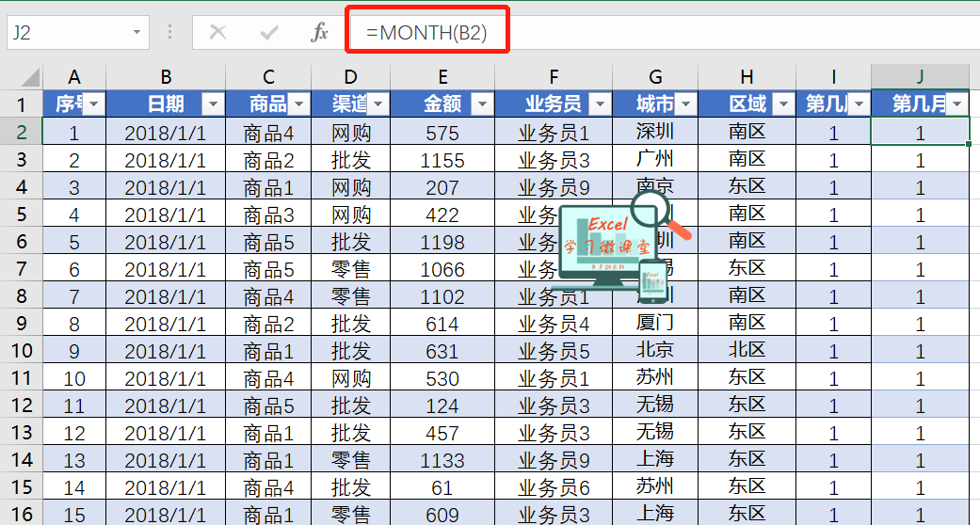Click the cell with amount 457

[x=442, y=432]
